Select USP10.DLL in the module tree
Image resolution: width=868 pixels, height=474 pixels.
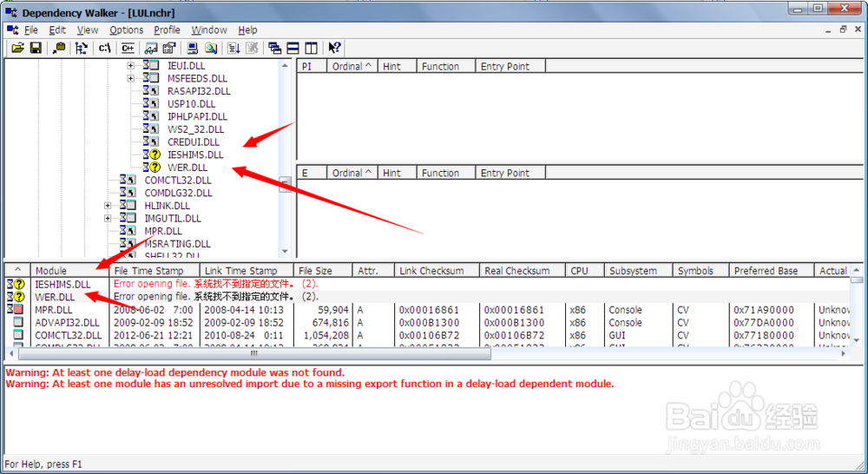[x=191, y=103]
